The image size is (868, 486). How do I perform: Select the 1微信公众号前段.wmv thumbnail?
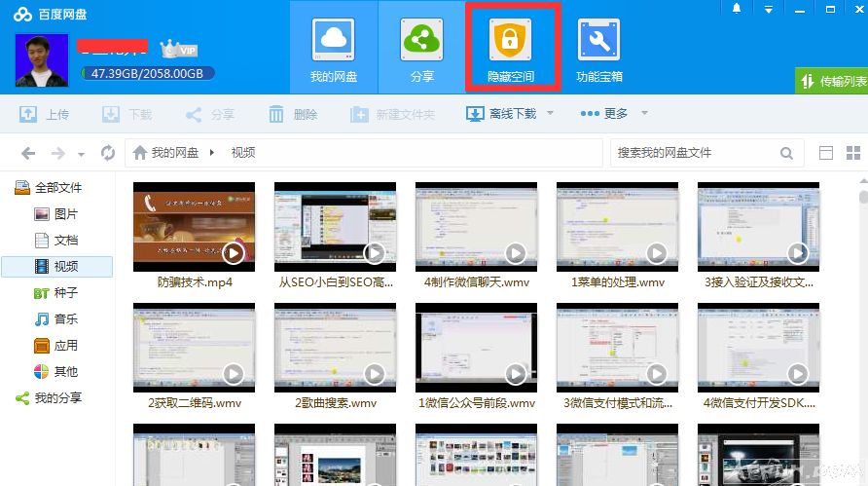(x=477, y=348)
